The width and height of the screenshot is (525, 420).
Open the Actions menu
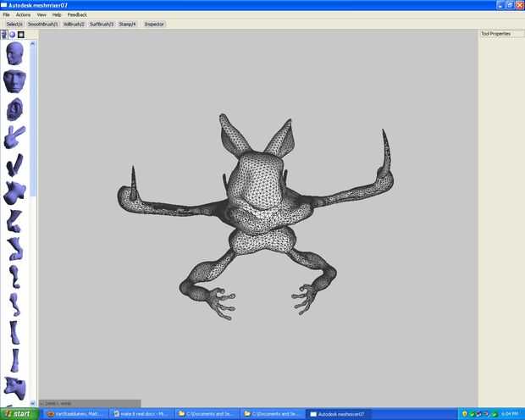coord(23,14)
